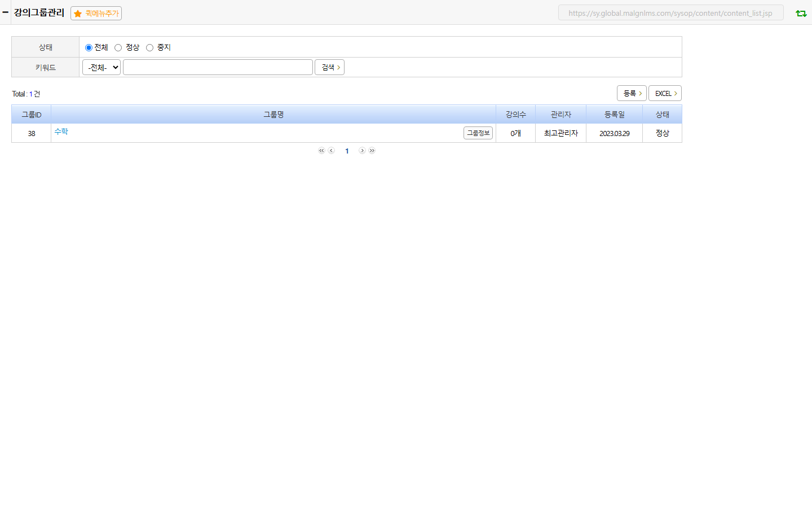Click the 정상 status cell in 수학 row

point(663,133)
